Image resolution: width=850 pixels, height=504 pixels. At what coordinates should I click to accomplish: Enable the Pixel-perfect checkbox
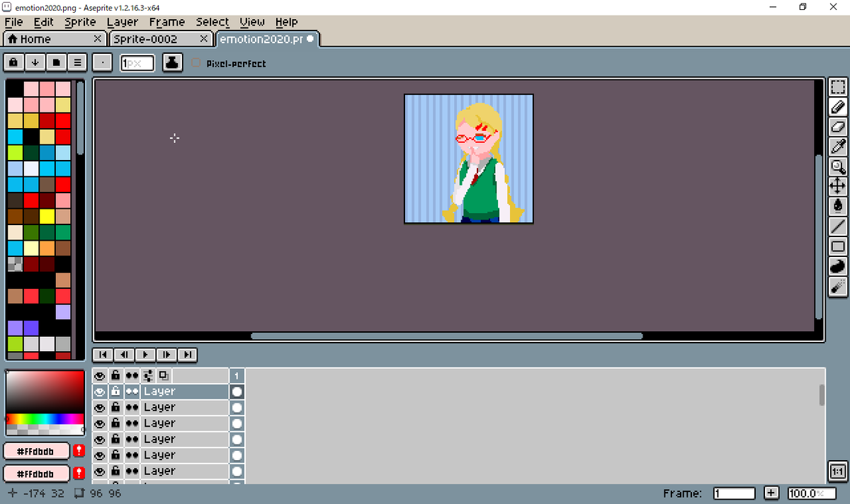[x=196, y=63]
